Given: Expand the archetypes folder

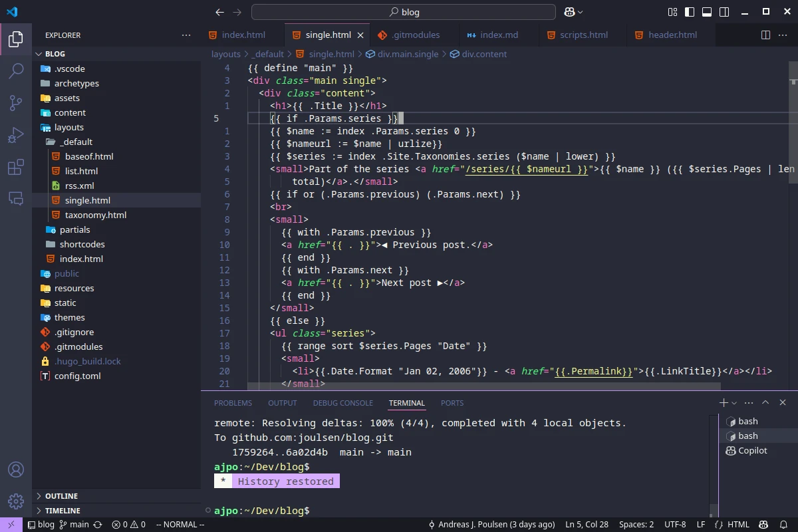Looking at the screenshot, I should 116,83.
